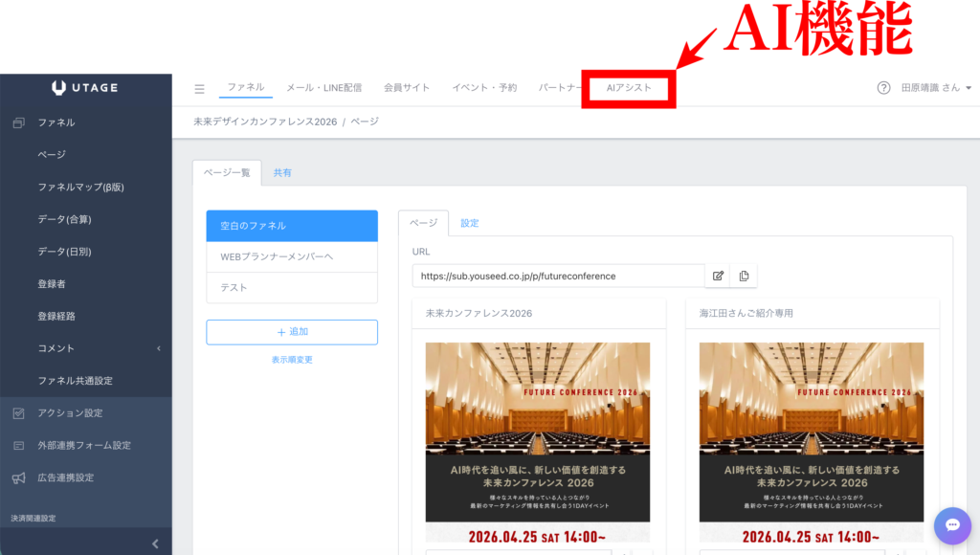This screenshot has width=980, height=555.
Task: Click the 表示順変更 link
Action: tap(292, 360)
